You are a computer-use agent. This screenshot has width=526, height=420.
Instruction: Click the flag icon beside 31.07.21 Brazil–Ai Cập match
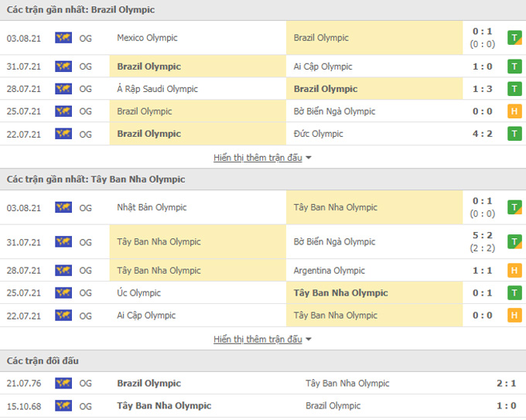tap(63, 67)
